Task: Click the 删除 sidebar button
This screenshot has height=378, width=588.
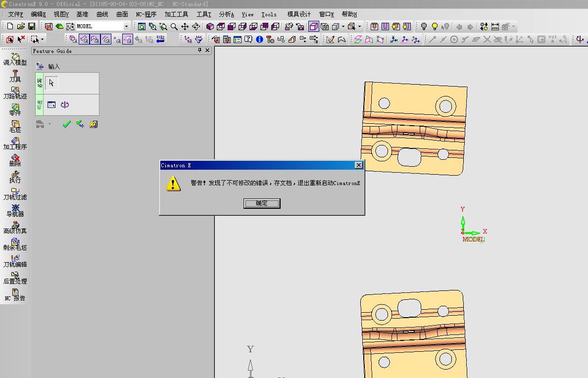Action: pyautogui.click(x=15, y=160)
